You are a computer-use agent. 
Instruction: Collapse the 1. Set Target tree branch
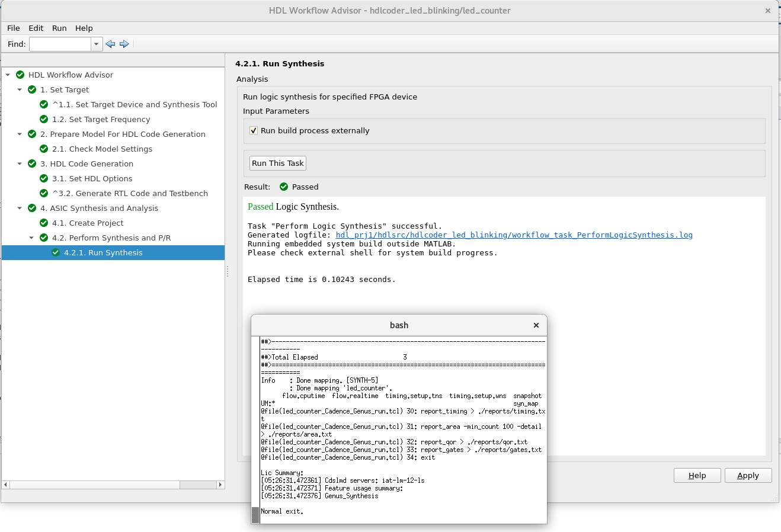(x=20, y=89)
